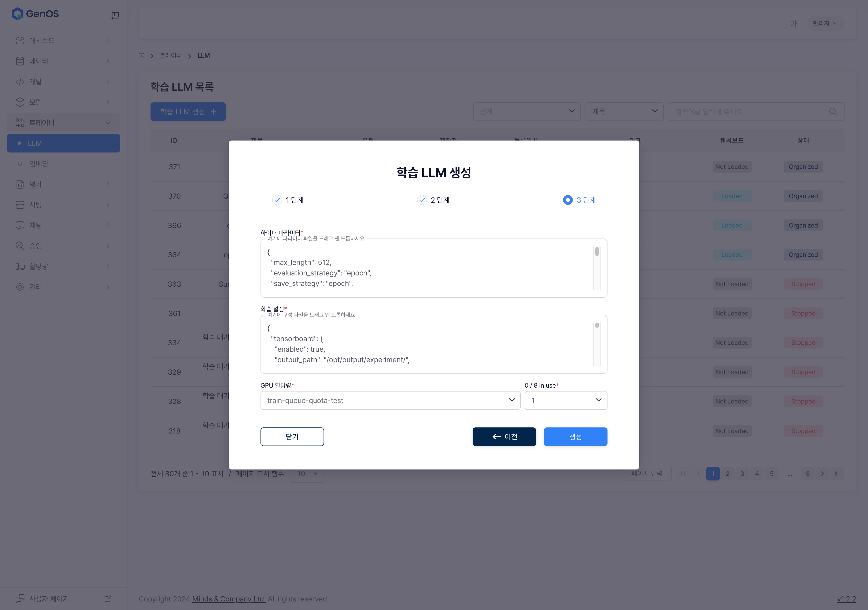Click the external link icon beside 사용자 페이지
This screenshot has width=868, height=610.
point(108,599)
